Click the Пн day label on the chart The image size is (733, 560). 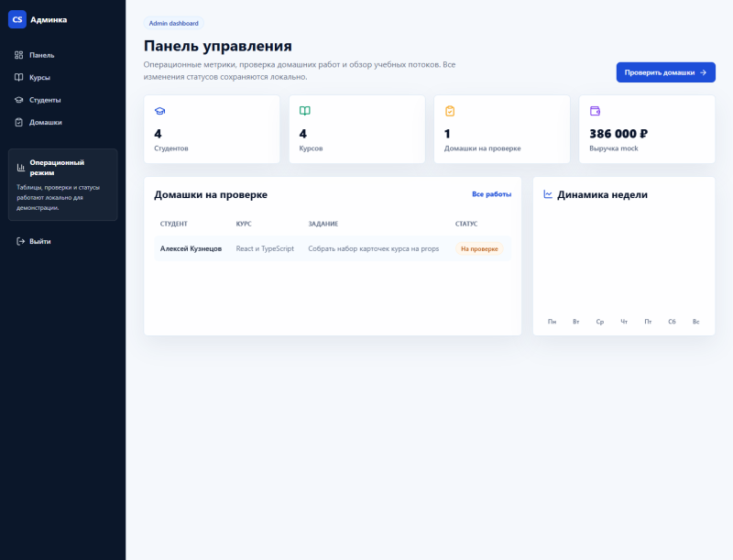tap(552, 322)
